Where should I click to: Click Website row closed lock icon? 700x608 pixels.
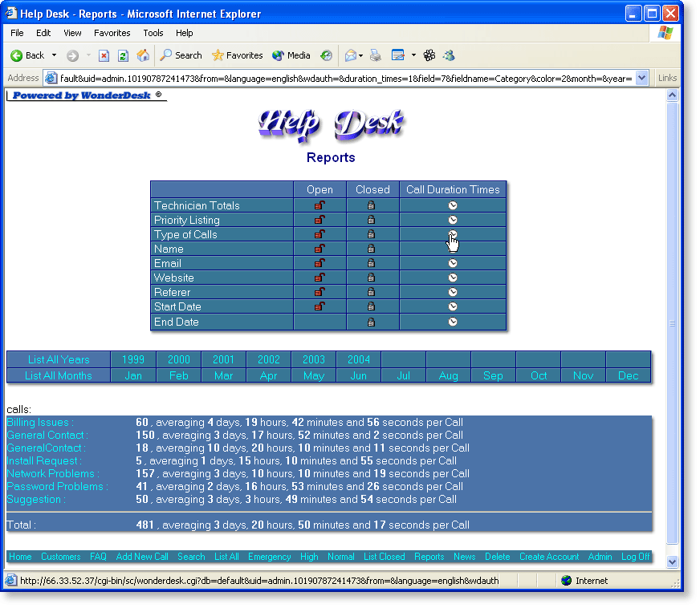tap(371, 278)
